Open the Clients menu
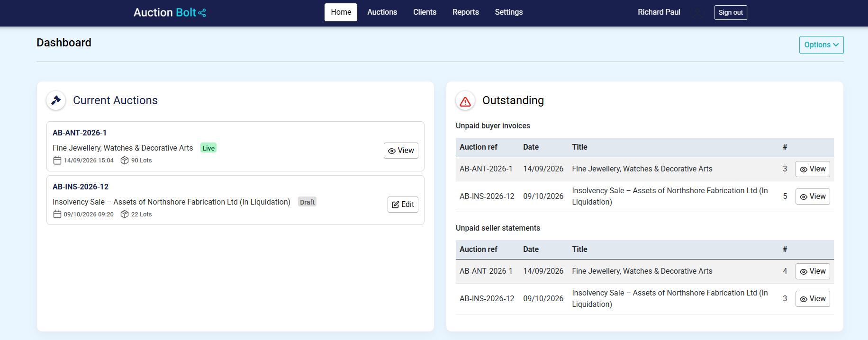868x340 pixels. 425,12
